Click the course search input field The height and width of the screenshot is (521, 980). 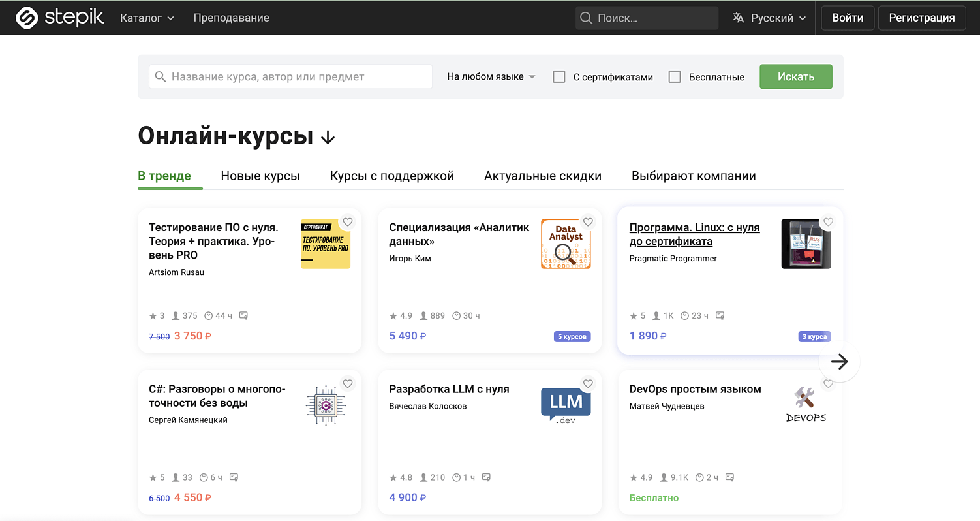290,76
